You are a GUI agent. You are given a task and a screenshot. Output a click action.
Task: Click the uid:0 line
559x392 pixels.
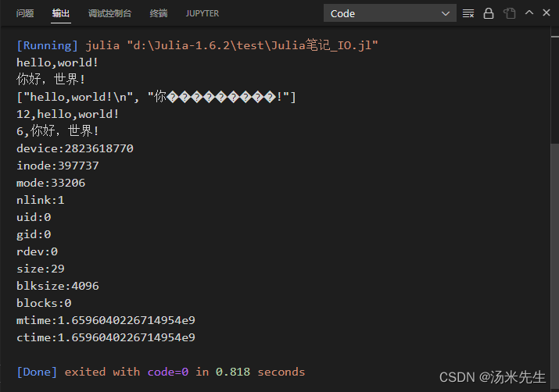(x=34, y=217)
